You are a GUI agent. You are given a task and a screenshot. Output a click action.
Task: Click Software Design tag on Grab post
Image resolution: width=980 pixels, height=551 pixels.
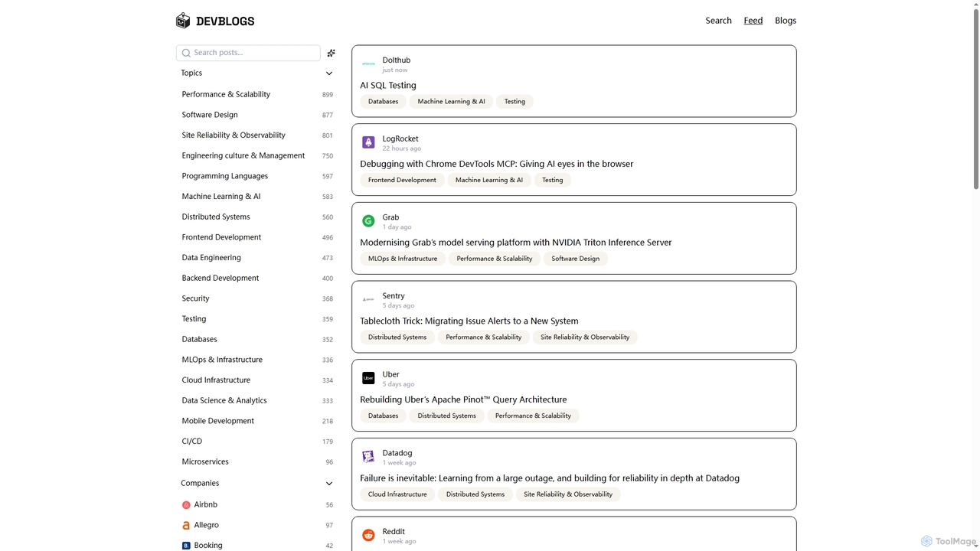pyautogui.click(x=576, y=259)
